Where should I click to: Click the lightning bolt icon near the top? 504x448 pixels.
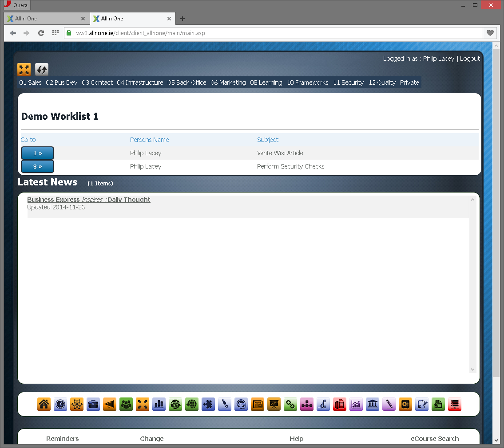point(41,69)
